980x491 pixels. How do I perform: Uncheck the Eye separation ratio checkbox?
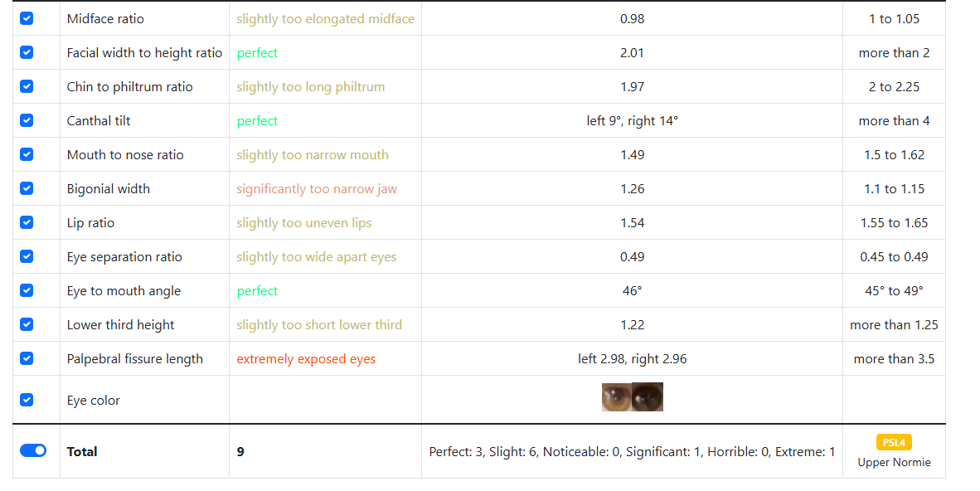point(27,255)
